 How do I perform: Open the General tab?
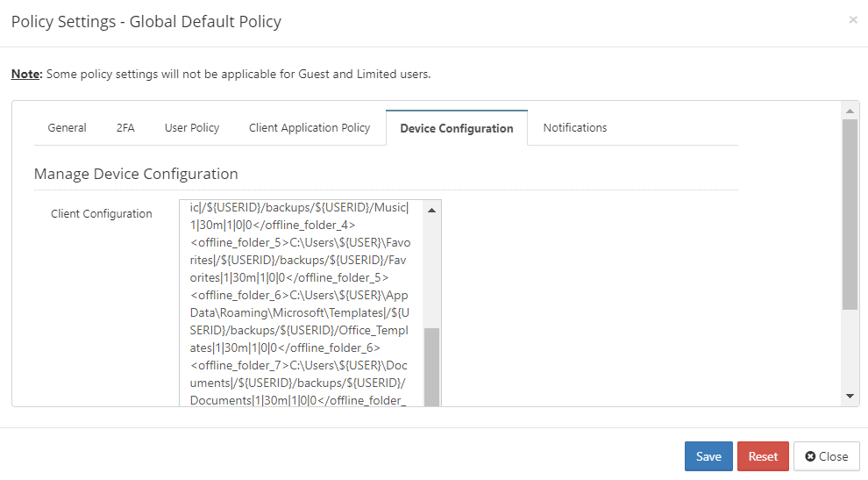[x=67, y=128]
